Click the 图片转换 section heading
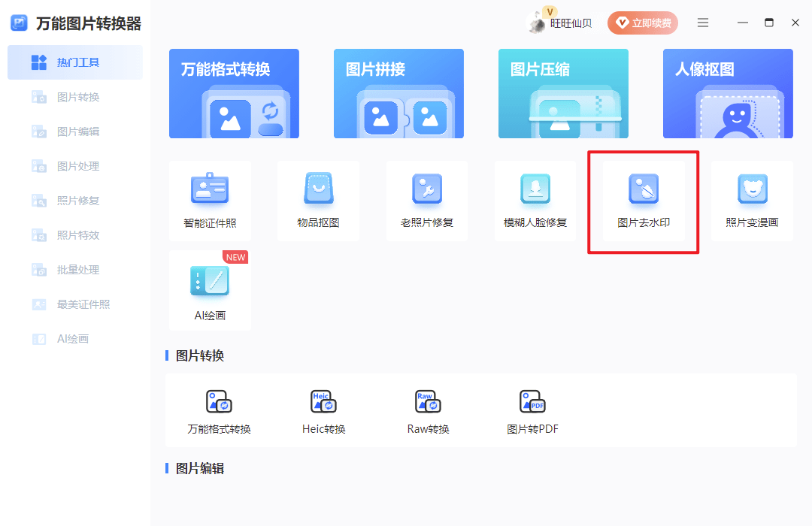Viewport: 812px width, 526px height. pyautogui.click(x=200, y=355)
